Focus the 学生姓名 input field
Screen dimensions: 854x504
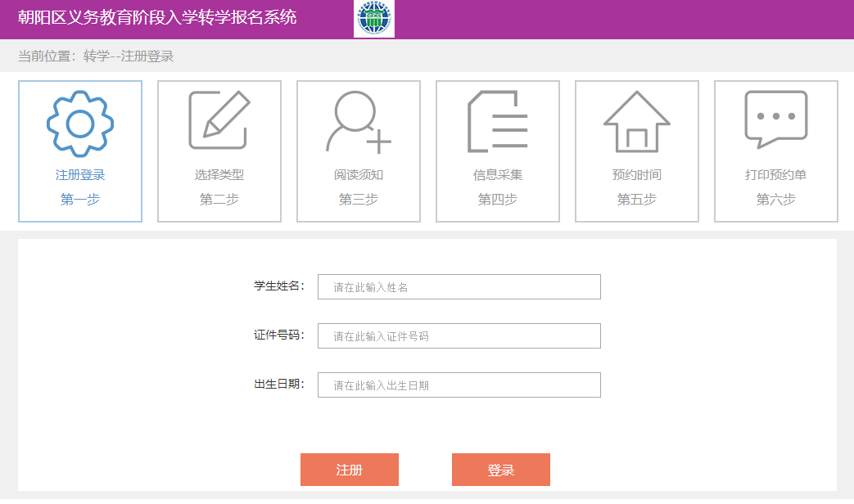(459, 287)
